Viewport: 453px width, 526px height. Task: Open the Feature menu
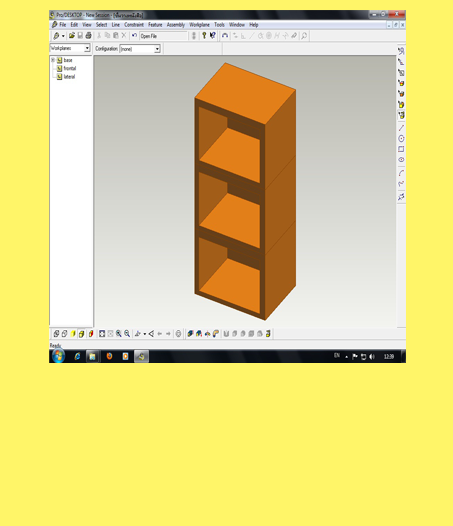(155, 25)
